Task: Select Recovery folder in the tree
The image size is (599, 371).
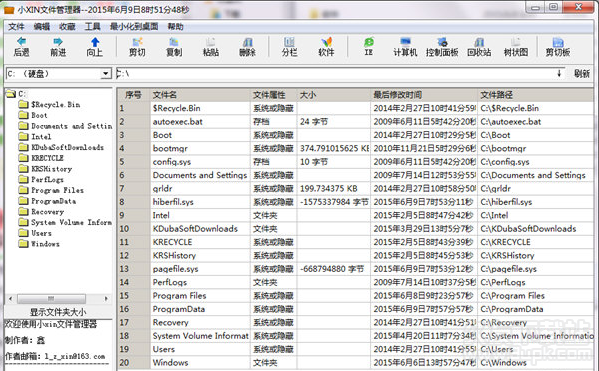Action: [x=47, y=211]
